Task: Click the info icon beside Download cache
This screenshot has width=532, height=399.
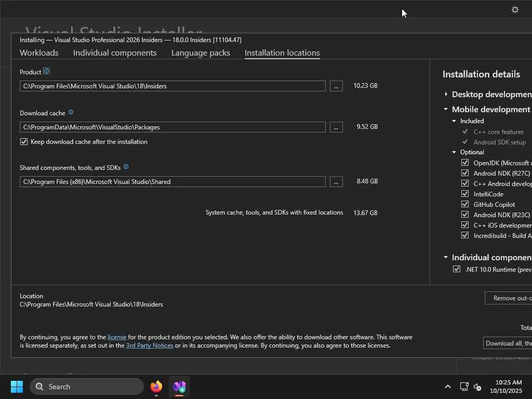Action: coord(71,112)
